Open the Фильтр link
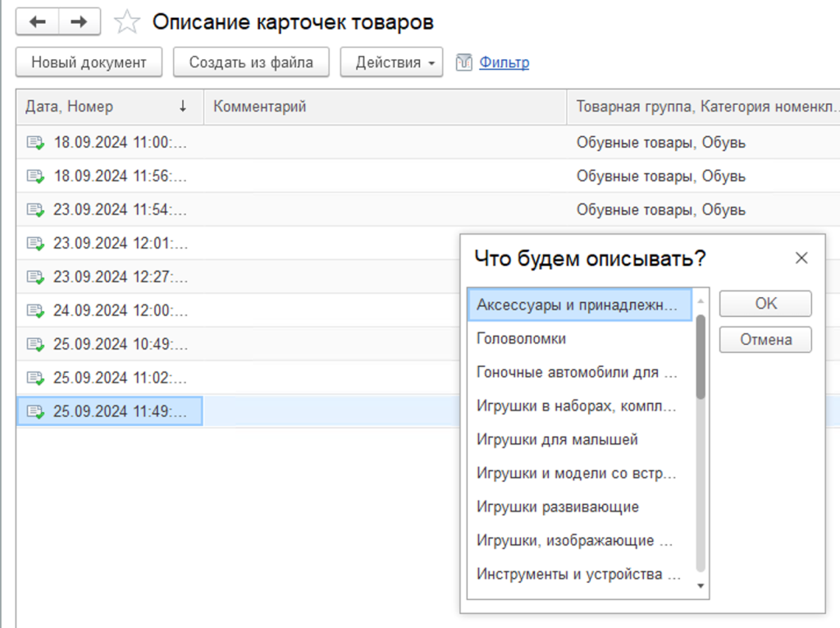Image resolution: width=840 pixels, height=628 pixels. coord(504,62)
